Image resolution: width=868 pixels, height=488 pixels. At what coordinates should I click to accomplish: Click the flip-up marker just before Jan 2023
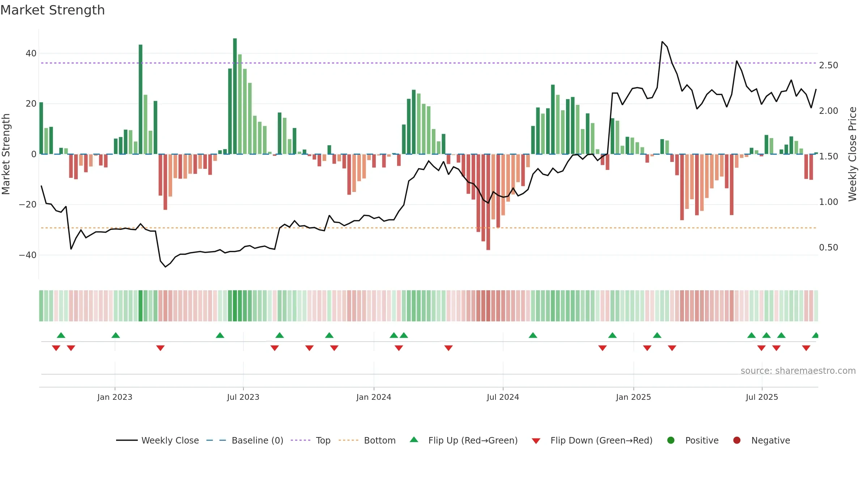tap(116, 335)
